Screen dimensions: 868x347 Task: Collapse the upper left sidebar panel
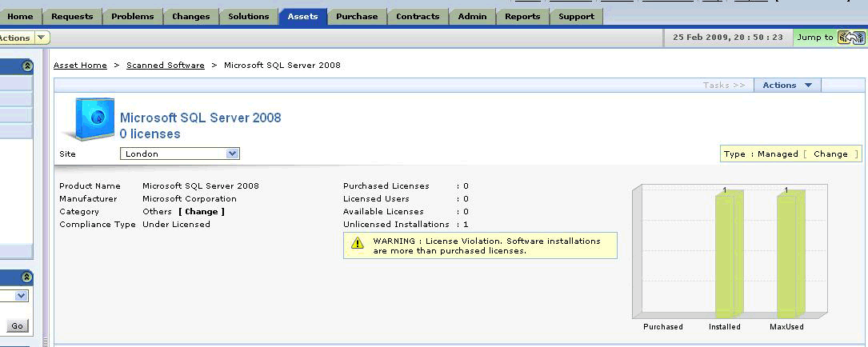(27, 66)
